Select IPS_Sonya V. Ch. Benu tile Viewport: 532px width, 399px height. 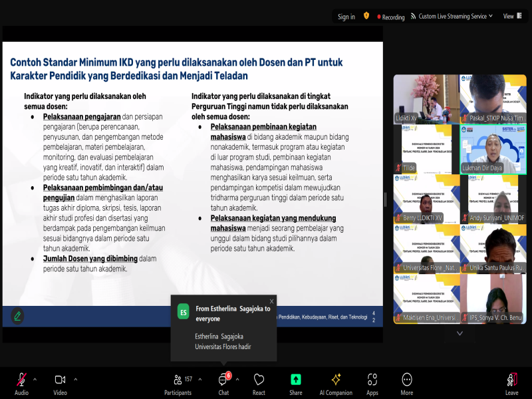(x=493, y=299)
